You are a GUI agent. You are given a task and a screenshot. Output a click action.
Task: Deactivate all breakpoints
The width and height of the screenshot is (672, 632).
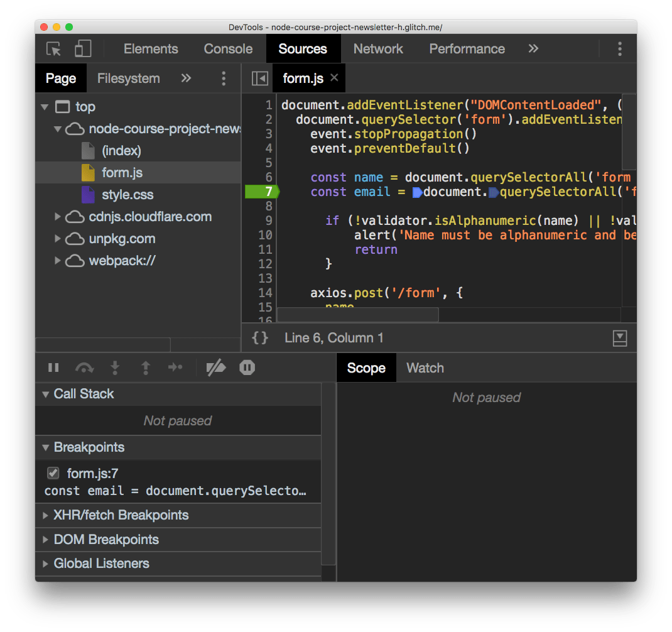(216, 368)
